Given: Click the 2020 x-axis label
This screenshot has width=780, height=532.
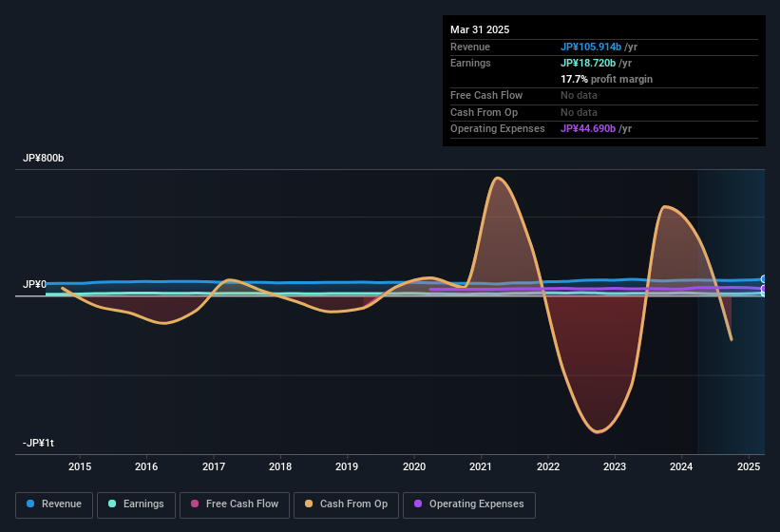Looking at the screenshot, I should [414, 466].
